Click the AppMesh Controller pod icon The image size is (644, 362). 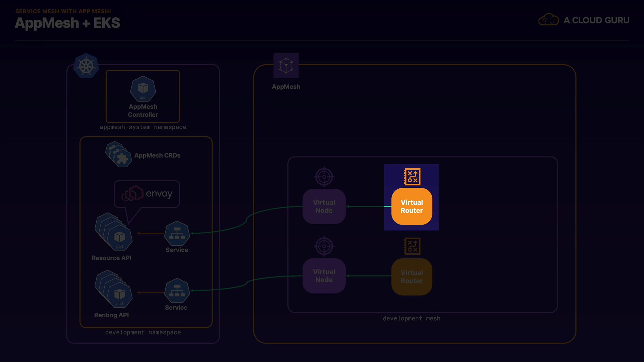pos(143,89)
